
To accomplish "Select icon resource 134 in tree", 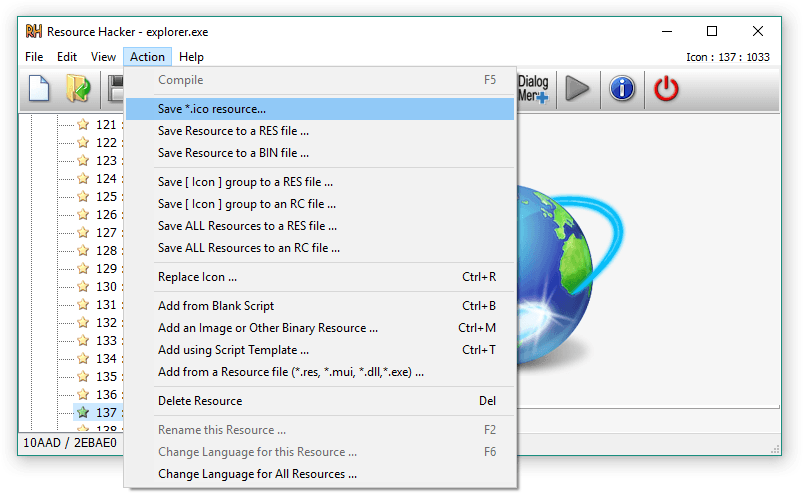I will (105, 359).
